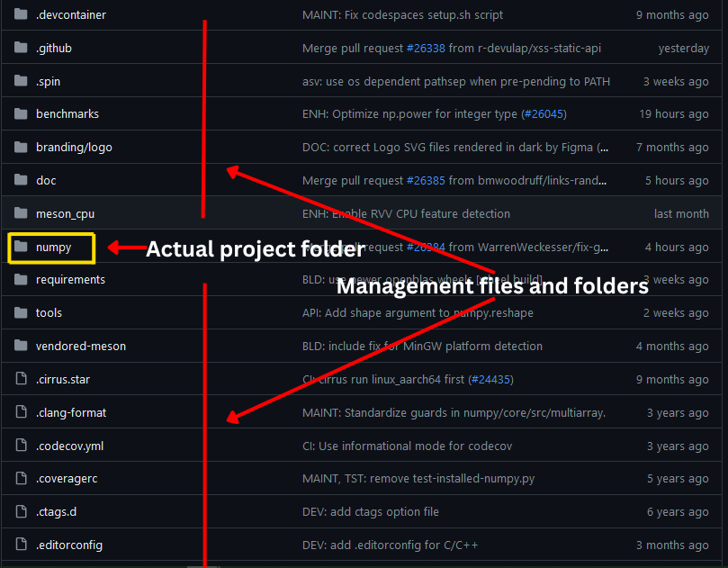Click the folder icon beside doc
Image resolution: width=728 pixels, height=568 pixels.
coord(21,180)
